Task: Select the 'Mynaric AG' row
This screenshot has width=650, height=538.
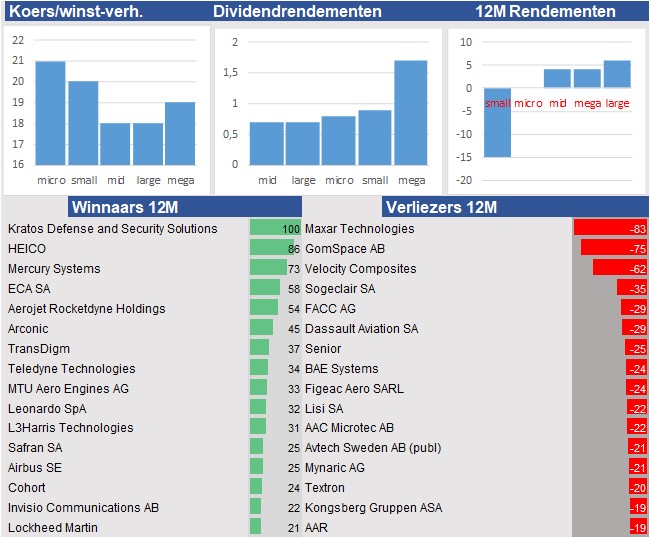Action: (335, 468)
